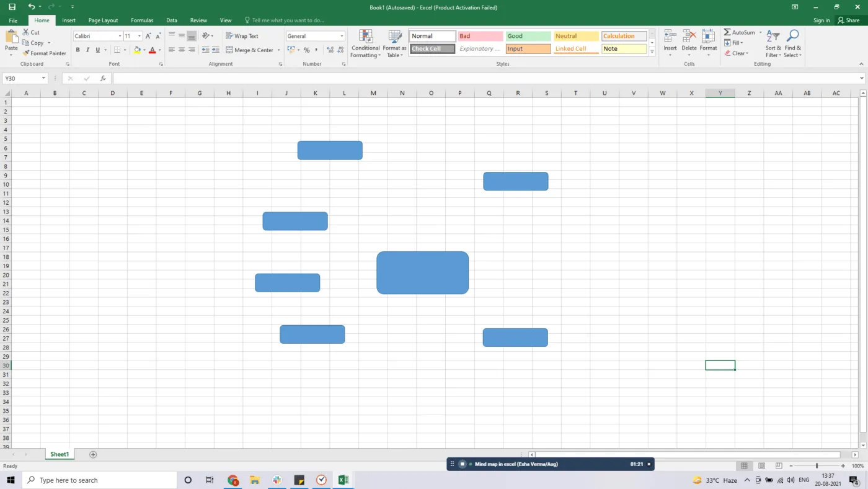Viewport: 868px width, 489px height.
Task: Toggle bold formatting
Action: 77,50
